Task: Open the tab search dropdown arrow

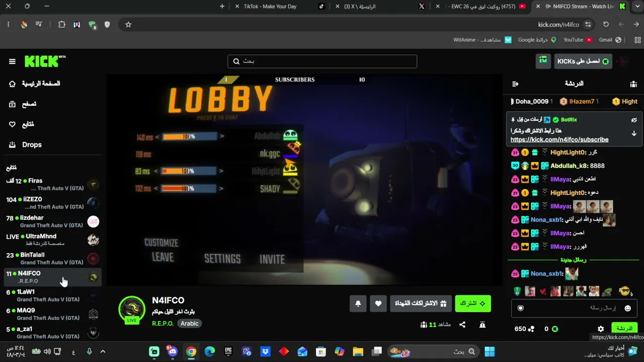Action: tap(636, 7)
